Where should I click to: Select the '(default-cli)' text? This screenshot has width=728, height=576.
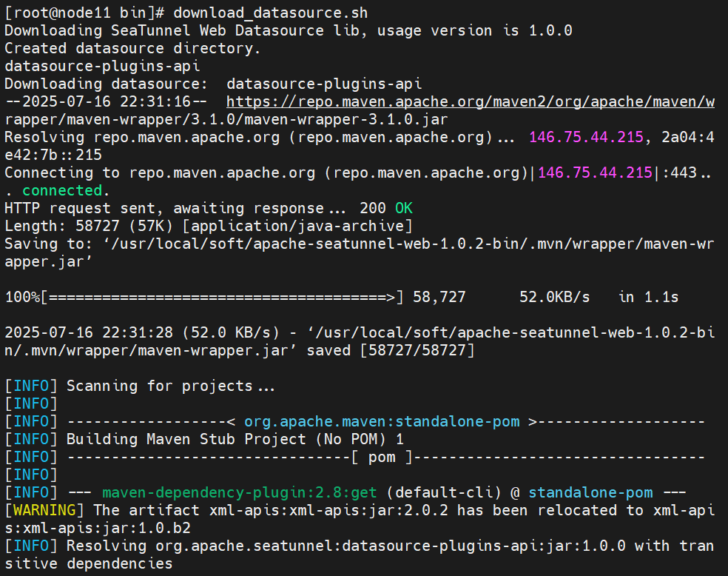coord(444,492)
